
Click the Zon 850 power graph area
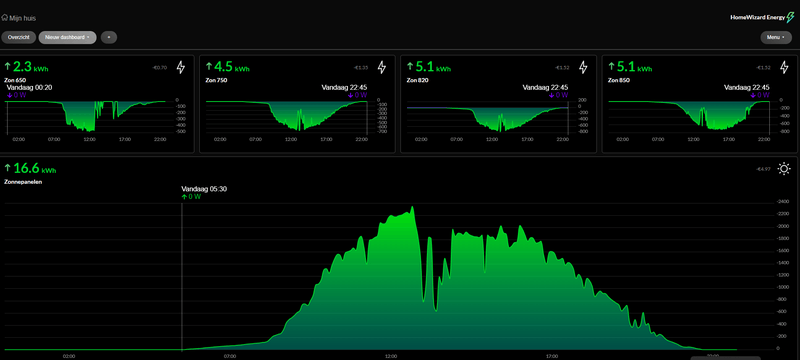click(x=689, y=116)
